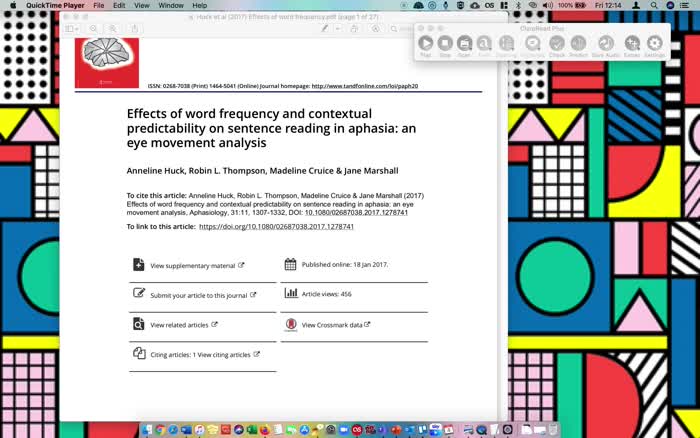
Task: Start reading with ClaroRead Play button
Action: click(x=425, y=44)
